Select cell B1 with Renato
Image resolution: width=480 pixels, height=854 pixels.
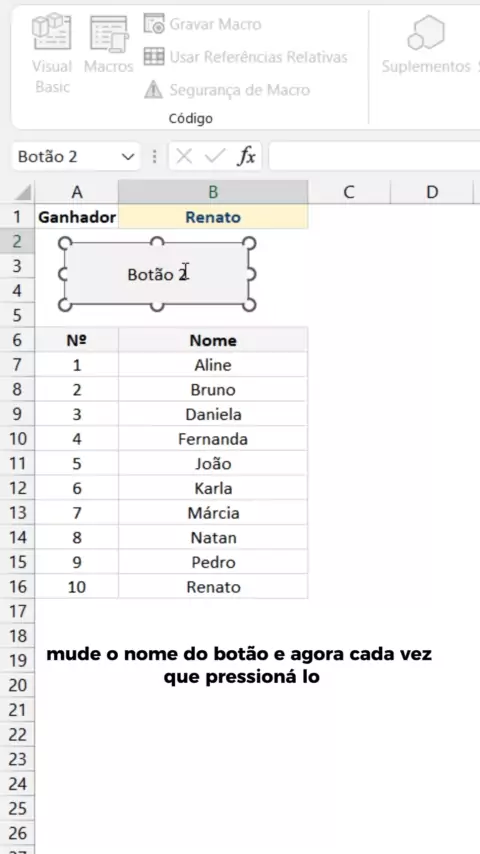(x=213, y=217)
